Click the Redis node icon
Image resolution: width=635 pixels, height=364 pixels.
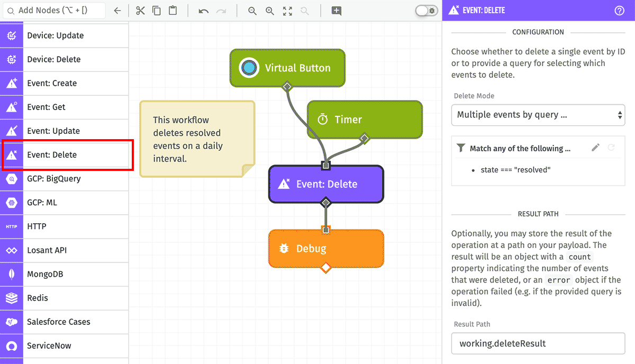(12, 298)
